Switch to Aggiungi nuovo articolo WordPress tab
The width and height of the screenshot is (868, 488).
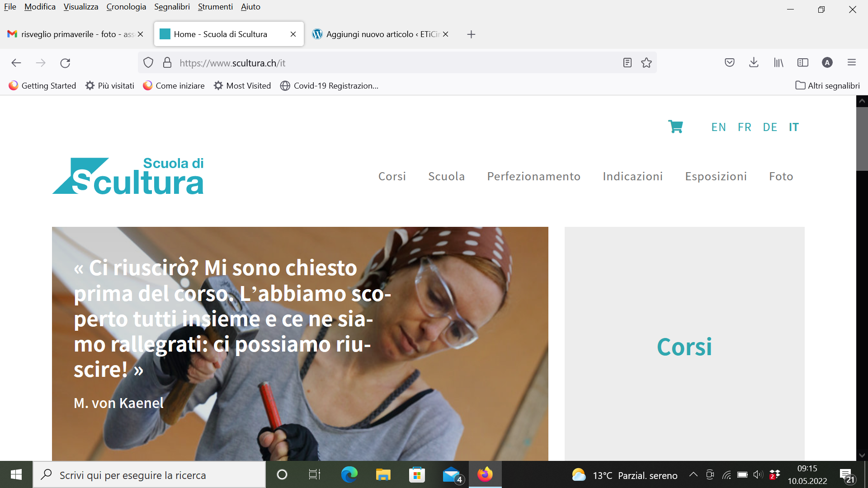(381, 34)
